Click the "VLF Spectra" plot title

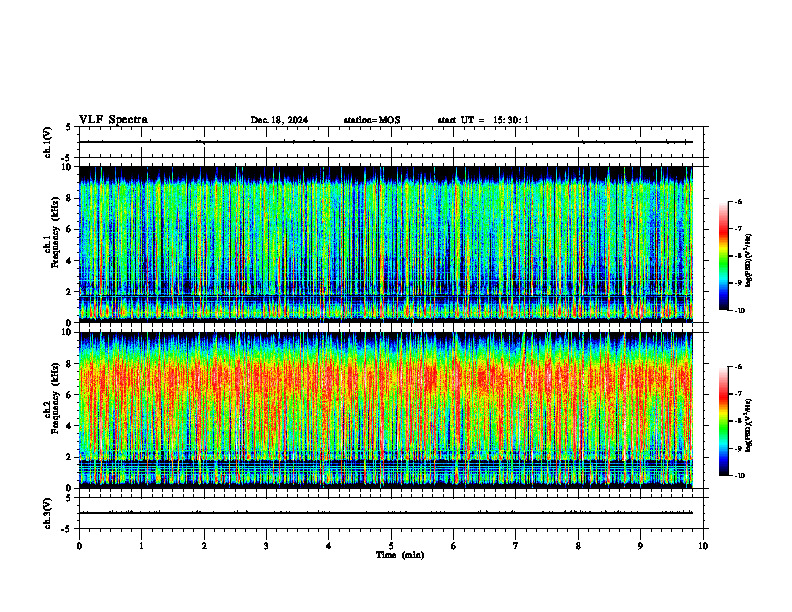(x=113, y=120)
